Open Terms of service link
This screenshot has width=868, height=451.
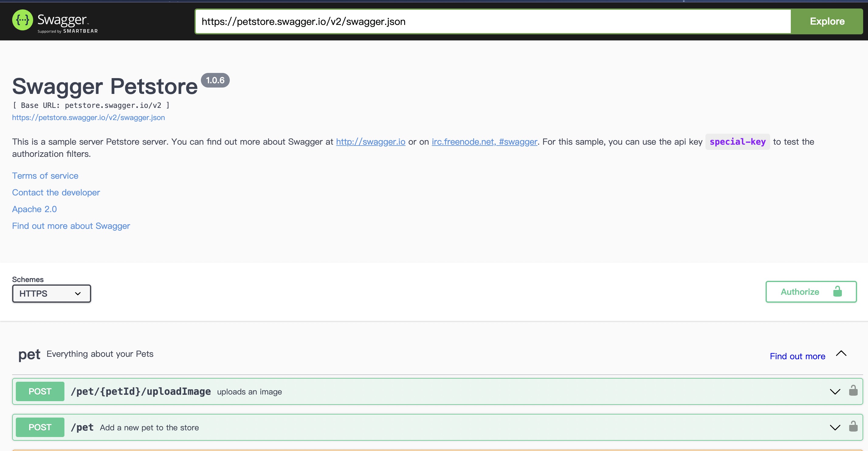[x=45, y=176]
